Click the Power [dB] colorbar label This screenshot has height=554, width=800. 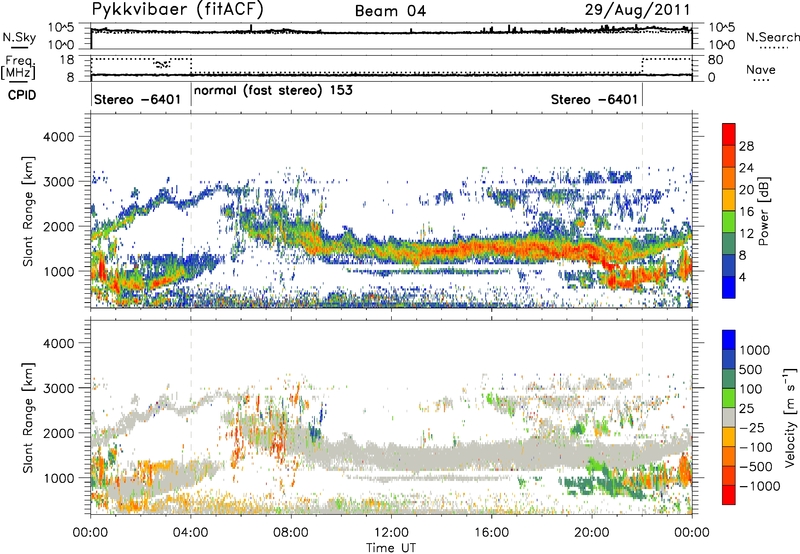click(x=763, y=211)
